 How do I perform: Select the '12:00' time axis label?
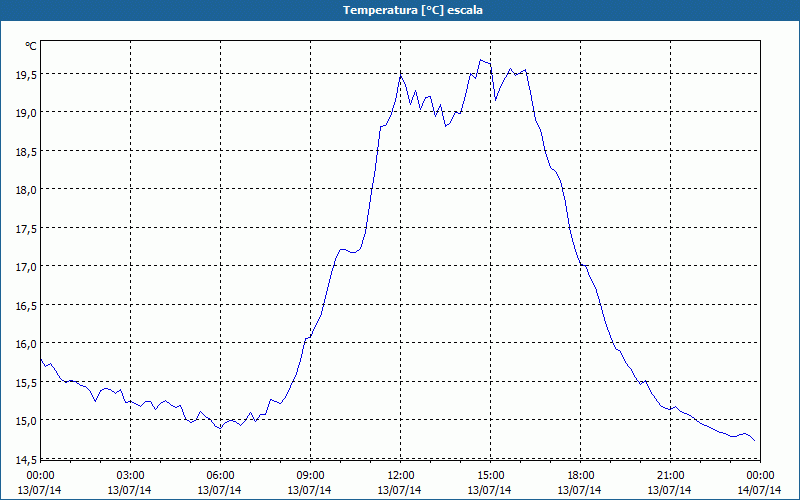(x=400, y=476)
